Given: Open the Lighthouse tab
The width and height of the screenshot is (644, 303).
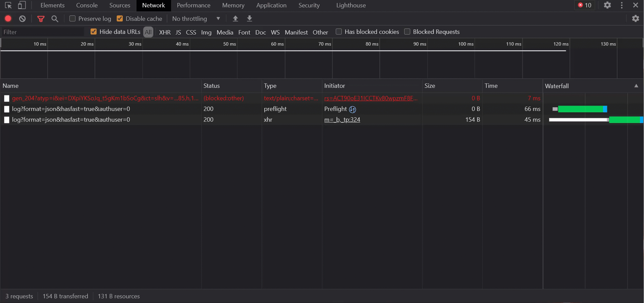Looking at the screenshot, I should (351, 5).
